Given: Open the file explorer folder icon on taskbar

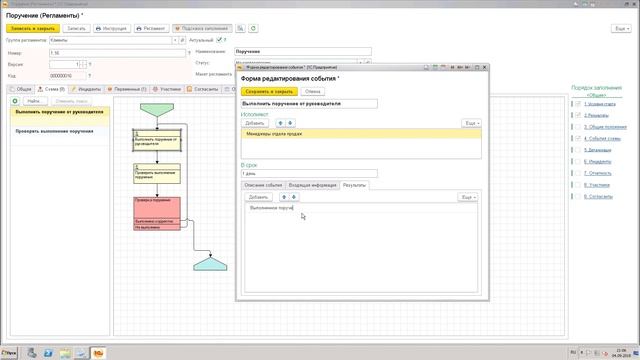Looking at the screenshot, I should tap(65, 353).
